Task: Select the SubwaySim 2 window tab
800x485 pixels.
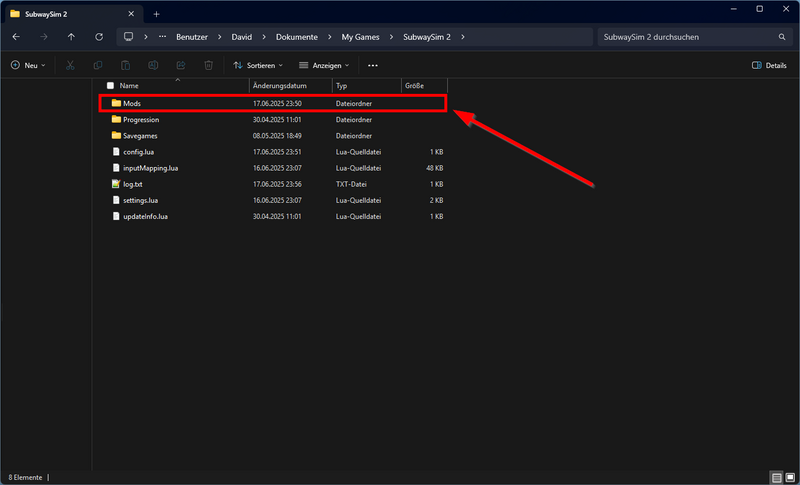Action: (x=72, y=14)
